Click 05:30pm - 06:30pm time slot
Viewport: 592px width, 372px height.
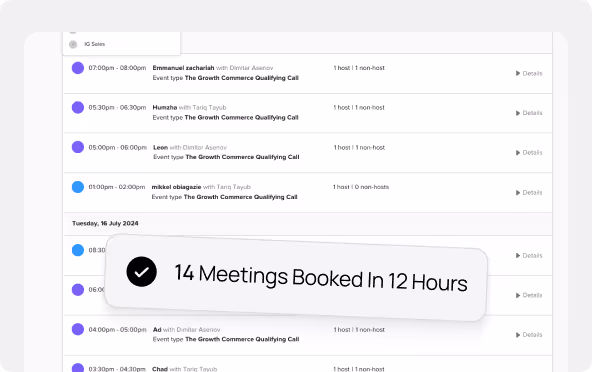(x=117, y=108)
